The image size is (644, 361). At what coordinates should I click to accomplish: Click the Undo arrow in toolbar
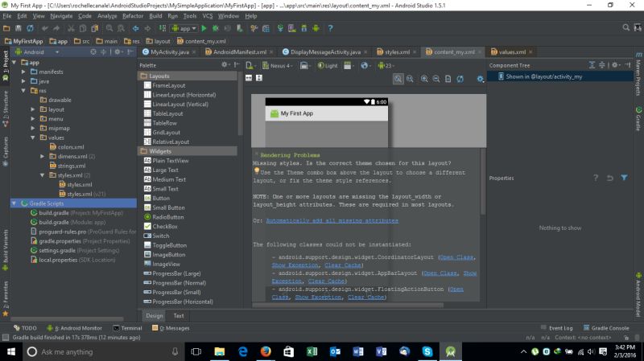44,28
